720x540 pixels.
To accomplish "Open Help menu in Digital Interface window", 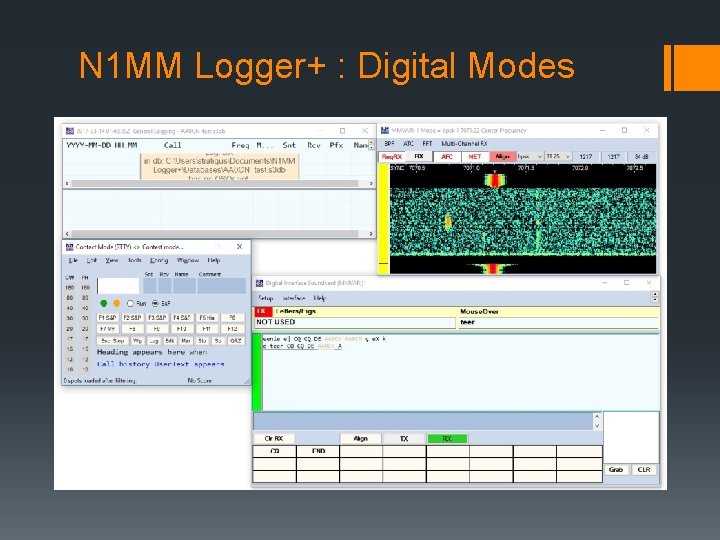I will point(320,298).
